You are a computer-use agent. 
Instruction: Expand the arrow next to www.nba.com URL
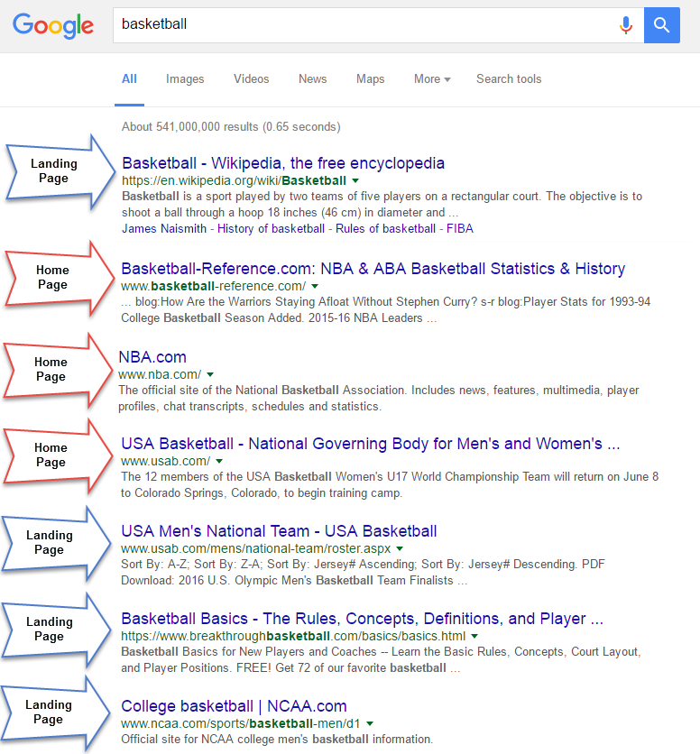pyautogui.click(x=210, y=374)
